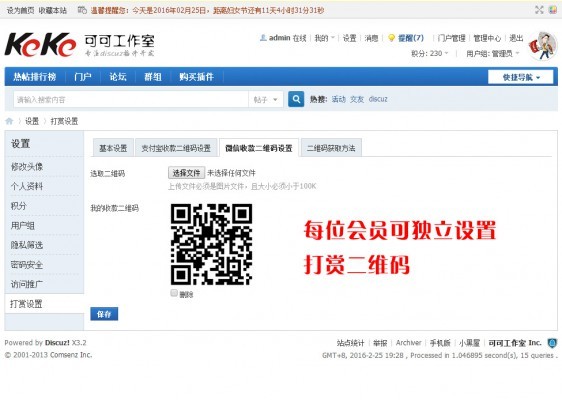
Task: Click the fullscreen arrows icon at top right
Action: pyautogui.click(x=539, y=10)
